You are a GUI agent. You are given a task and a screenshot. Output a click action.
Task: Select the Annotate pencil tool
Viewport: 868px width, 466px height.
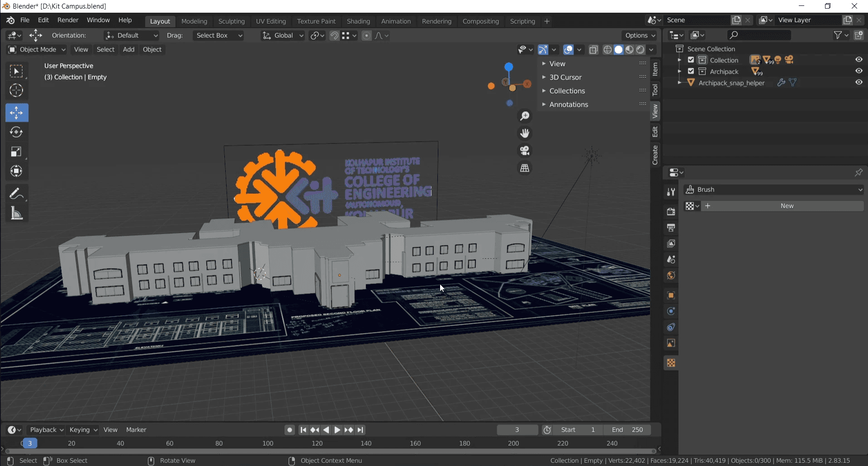click(17, 194)
